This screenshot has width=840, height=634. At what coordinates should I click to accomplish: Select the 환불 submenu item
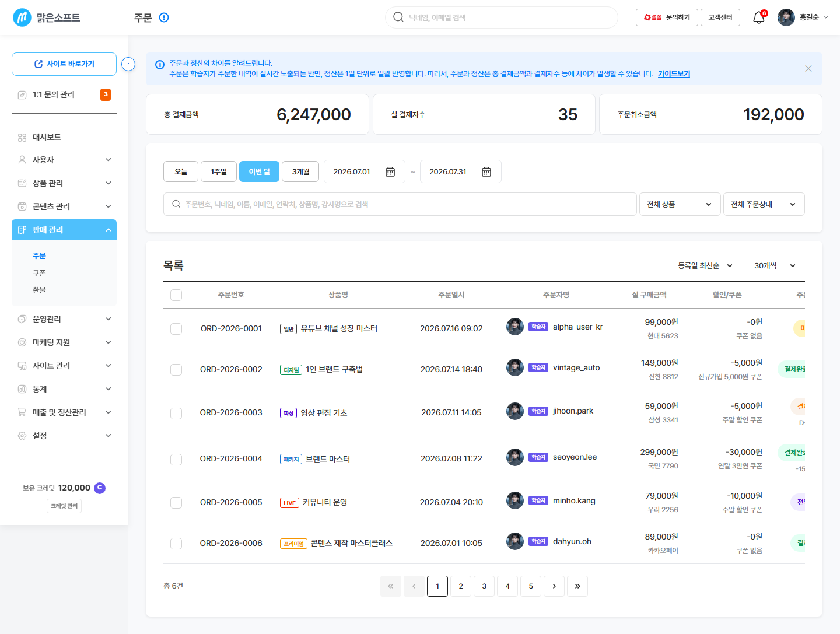[39, 290]
